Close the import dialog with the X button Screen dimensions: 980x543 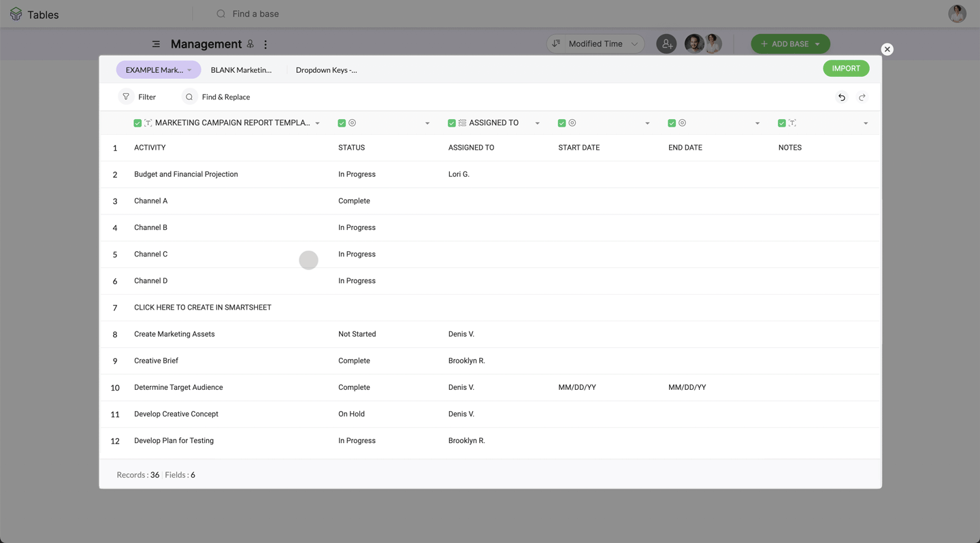[x=887, y=49]
